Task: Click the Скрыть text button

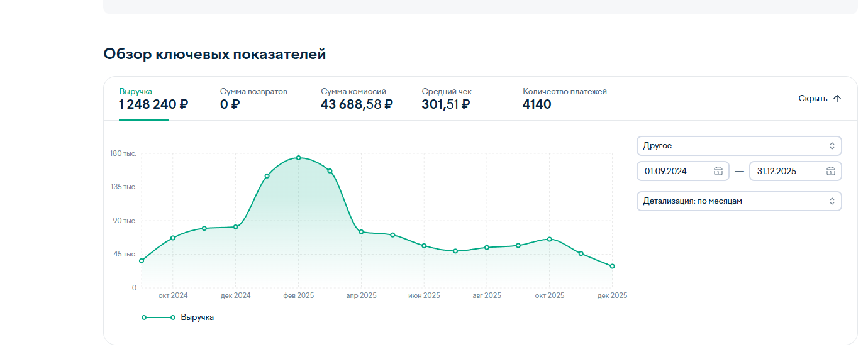Action: tap(813, 99)
